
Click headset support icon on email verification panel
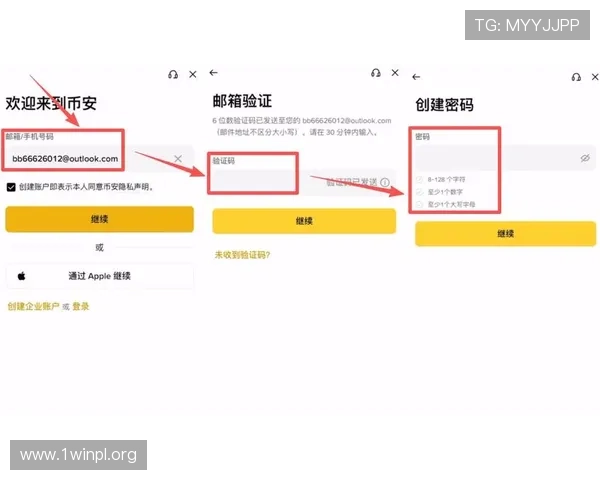coord(376,73)
